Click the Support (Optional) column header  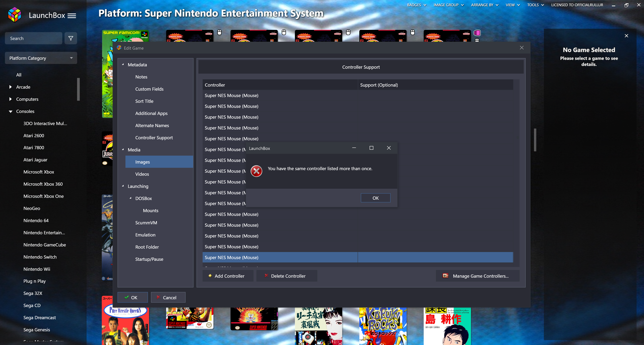(x=435, y=85)
